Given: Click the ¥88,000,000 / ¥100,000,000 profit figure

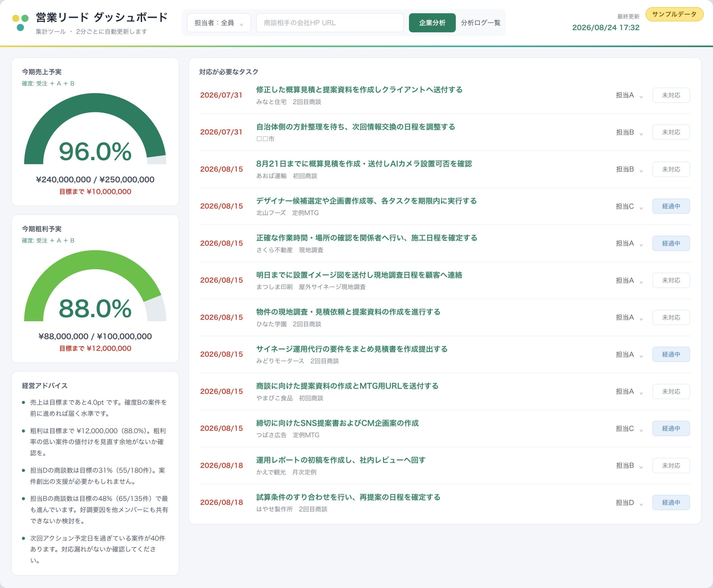Looking at the screenshot, I should (x=95, y=336).
